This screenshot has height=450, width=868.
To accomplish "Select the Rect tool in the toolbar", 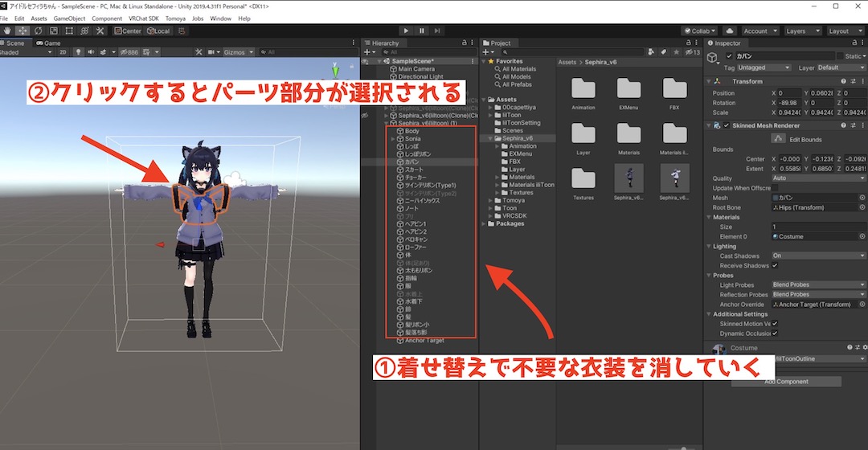I will pyautogui.click(x=68, y=31).
